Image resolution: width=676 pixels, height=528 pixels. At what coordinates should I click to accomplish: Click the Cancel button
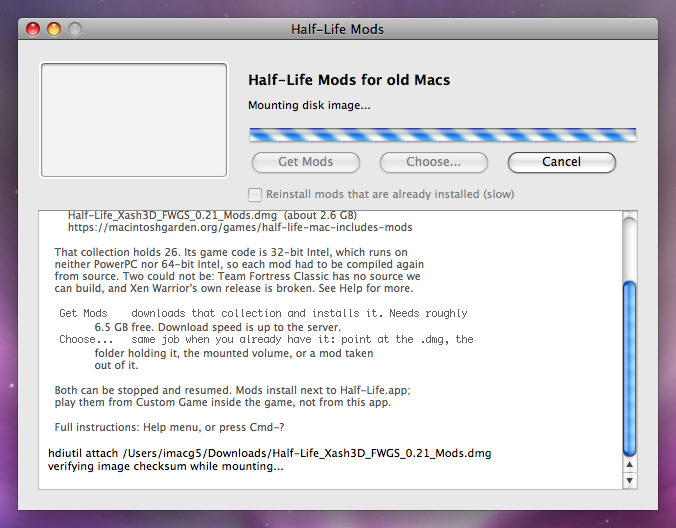562,162
